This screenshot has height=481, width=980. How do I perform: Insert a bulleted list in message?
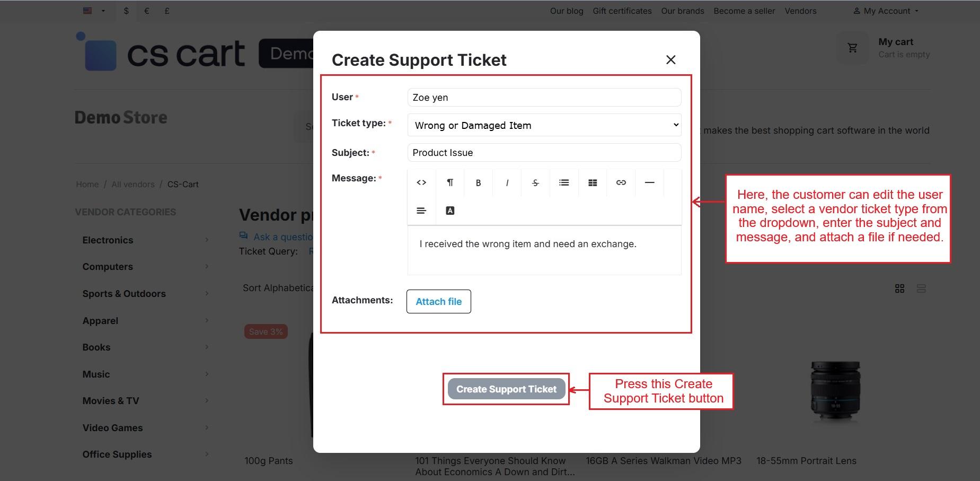coord(564,182)
